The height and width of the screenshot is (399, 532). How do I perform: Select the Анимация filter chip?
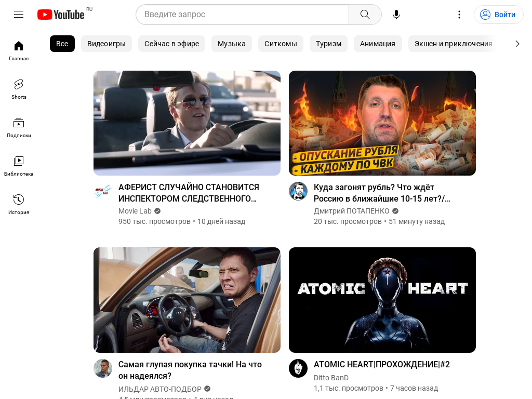click(378, 44)
